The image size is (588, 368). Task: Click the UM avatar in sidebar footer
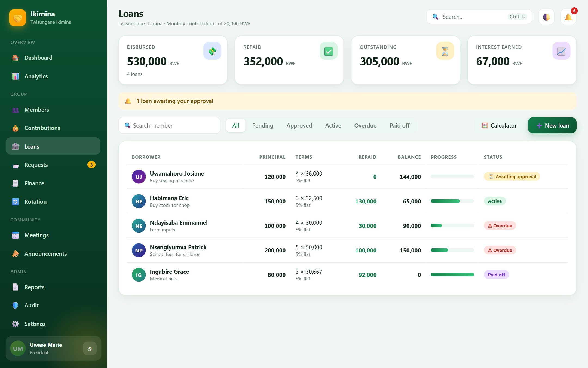point(18,348)
